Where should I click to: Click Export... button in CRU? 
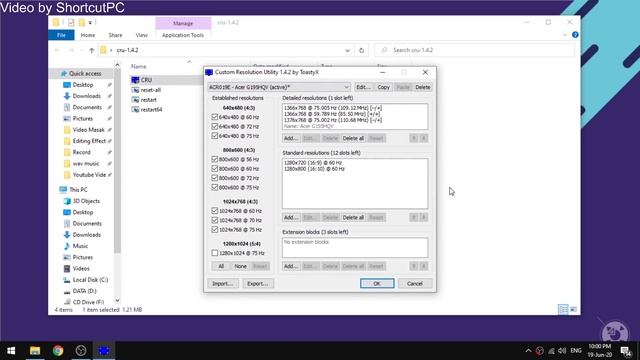(x=258, y=283)
